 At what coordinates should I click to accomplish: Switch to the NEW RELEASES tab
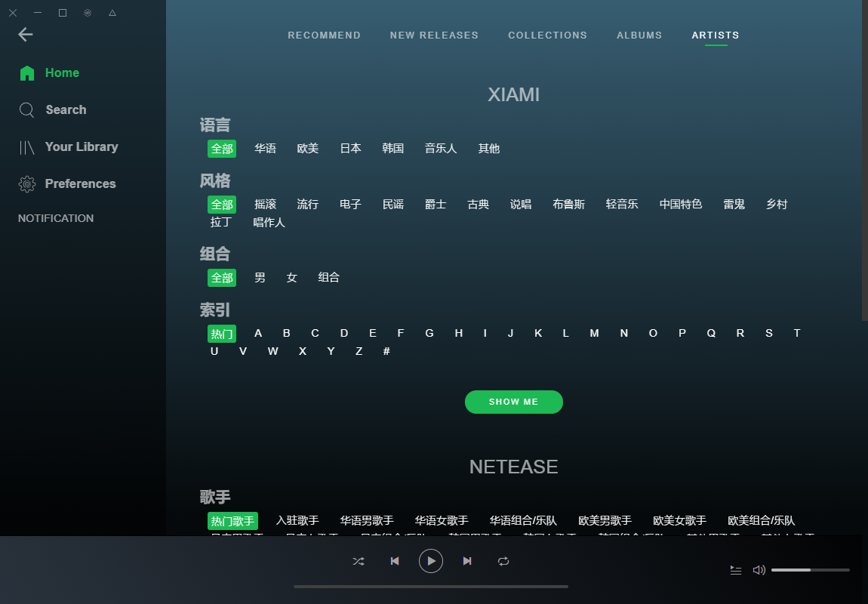[x=434, y=35]
